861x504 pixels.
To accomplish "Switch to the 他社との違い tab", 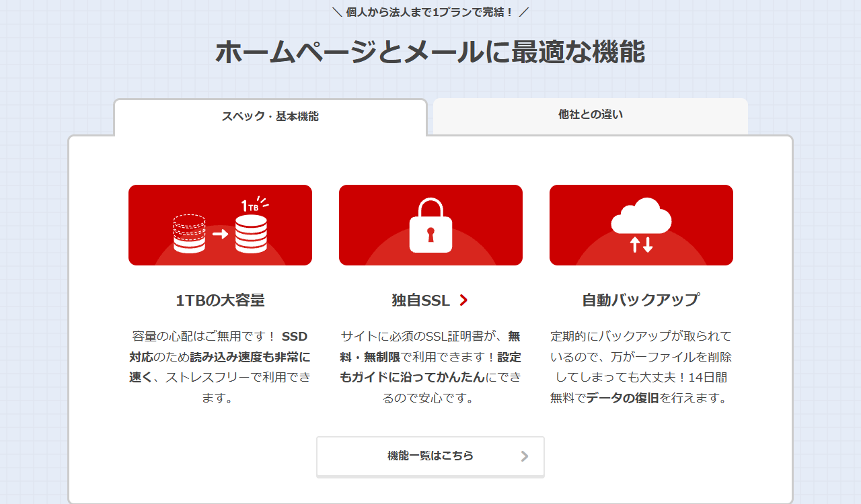I will [x=590, y=115].
